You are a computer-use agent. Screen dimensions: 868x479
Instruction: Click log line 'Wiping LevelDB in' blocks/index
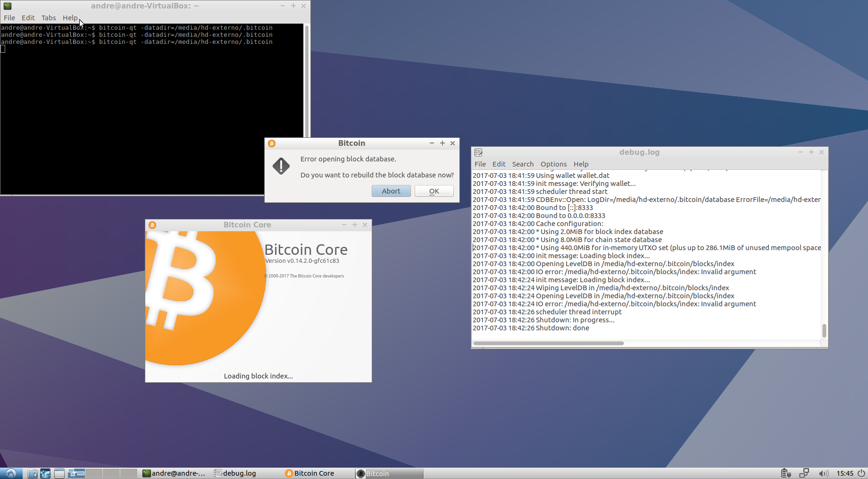pyautogui.click(x=601, y=288)
